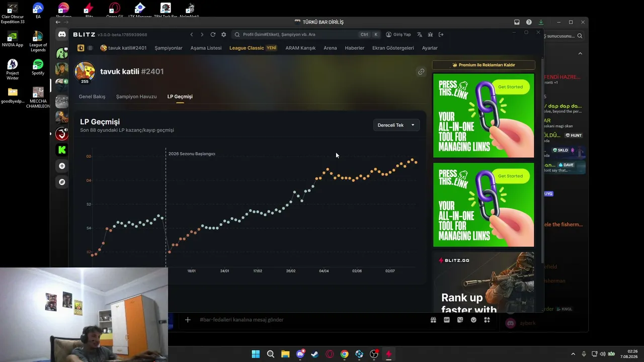Screen dimensions: 644x362
Task: Select the NVIDIA App desktop shortcut
Action: click(13, 39)
